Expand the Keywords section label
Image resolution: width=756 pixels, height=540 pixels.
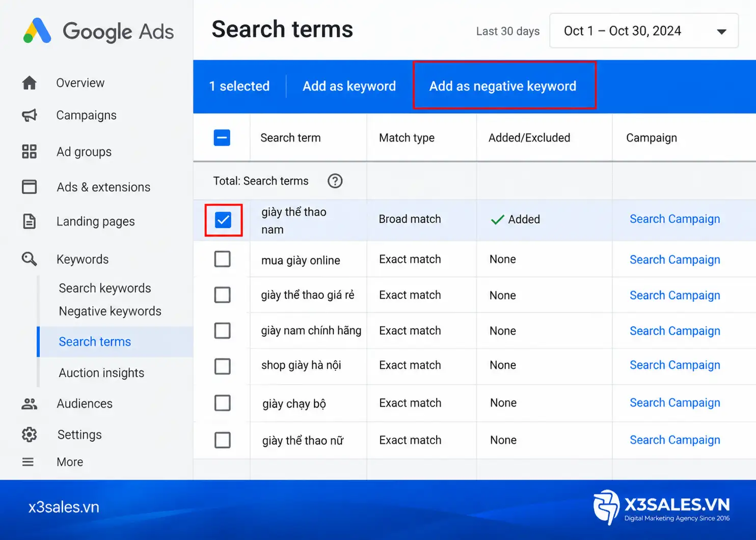pyautogui.click(x=83, y=259)
